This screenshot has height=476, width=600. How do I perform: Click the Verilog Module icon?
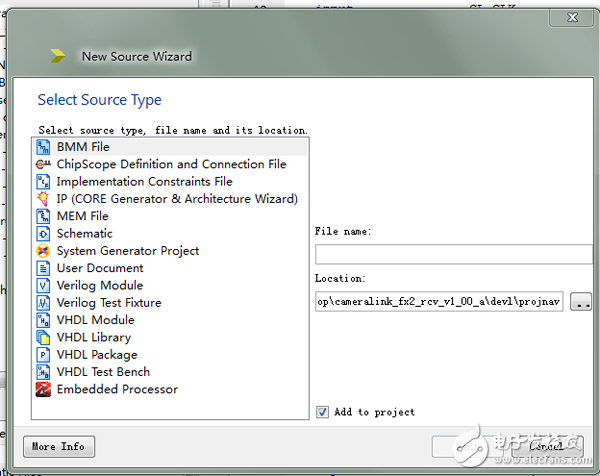pos(43,285)
